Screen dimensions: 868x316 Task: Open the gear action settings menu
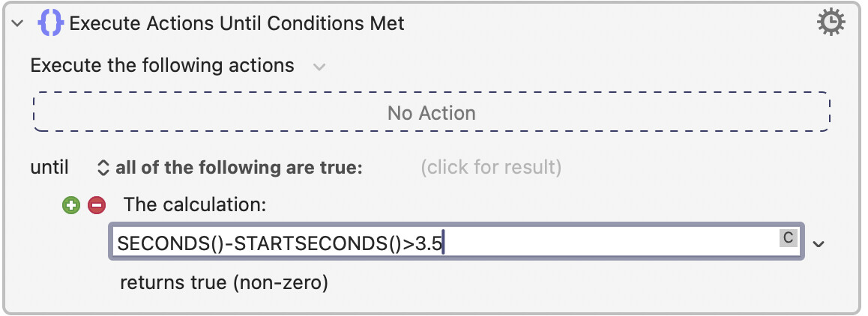(830, 23)
